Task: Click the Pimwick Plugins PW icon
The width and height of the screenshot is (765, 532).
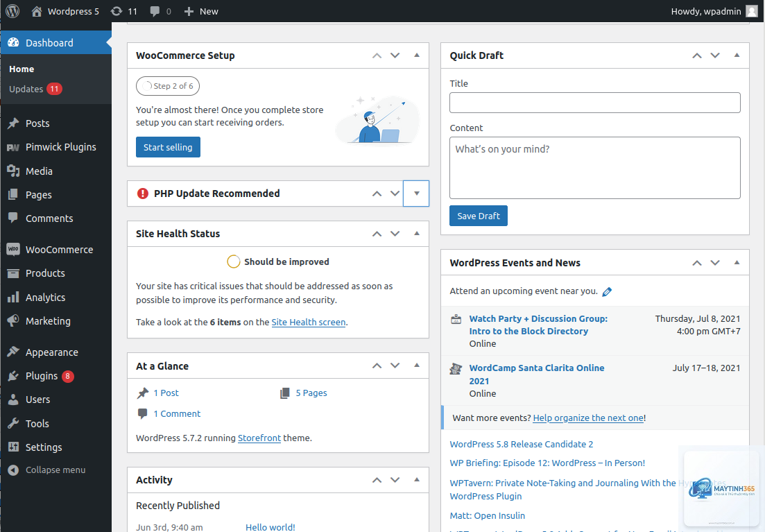Action: (13, 147)
